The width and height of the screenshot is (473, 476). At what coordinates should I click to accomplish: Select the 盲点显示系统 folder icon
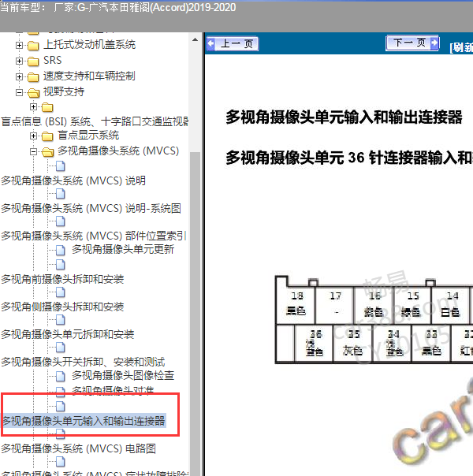47,136
